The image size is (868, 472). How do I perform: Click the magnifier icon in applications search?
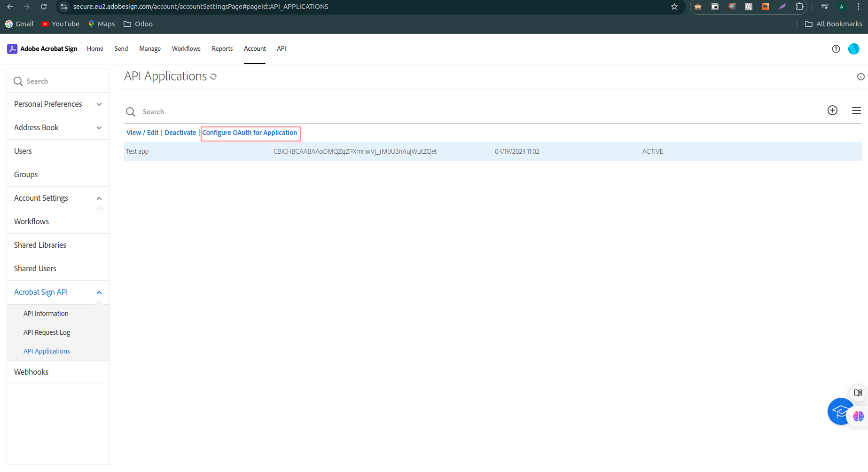131,112
